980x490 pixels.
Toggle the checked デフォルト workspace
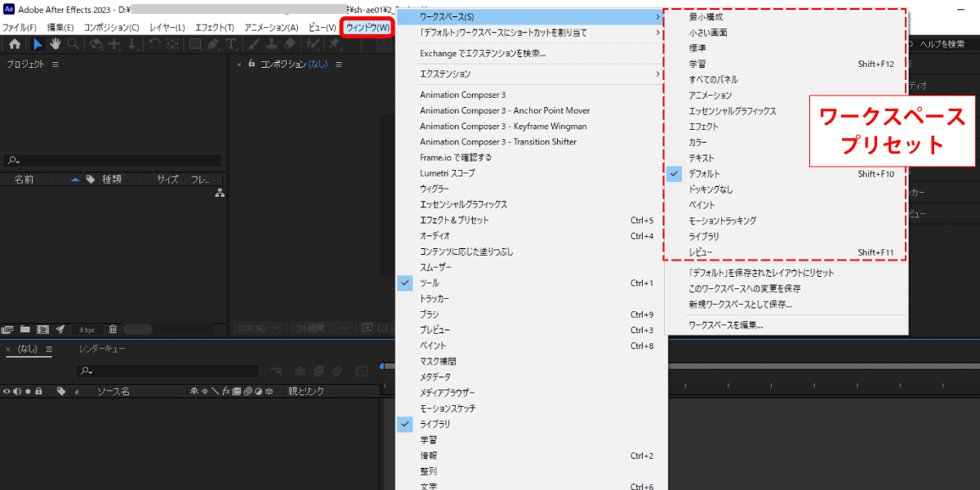[787, 174]
